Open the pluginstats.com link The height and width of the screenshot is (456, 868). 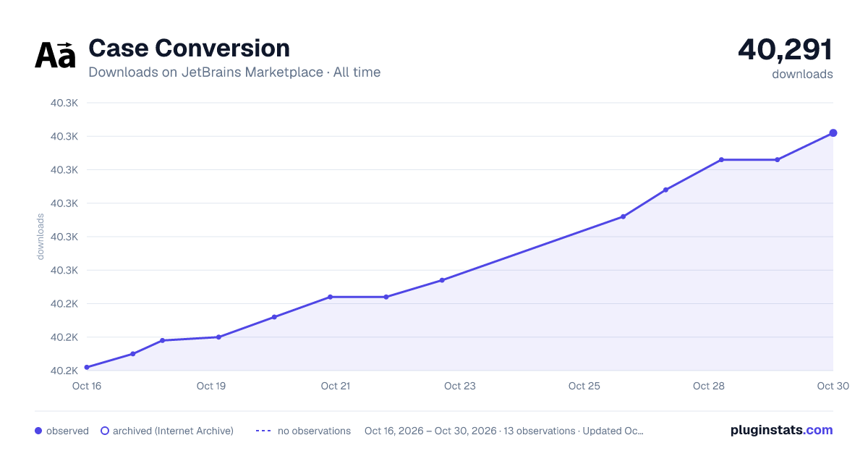(x=781, y=430)
